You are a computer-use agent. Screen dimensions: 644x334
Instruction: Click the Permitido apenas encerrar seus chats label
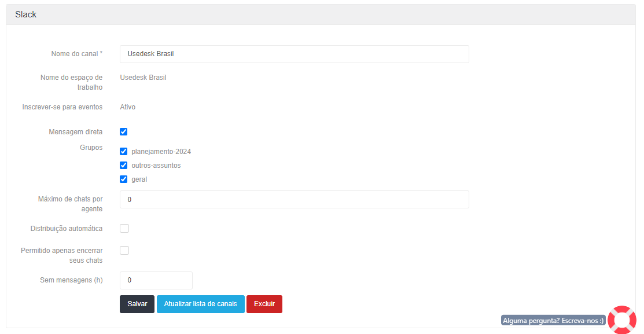[x=61, y=255]
